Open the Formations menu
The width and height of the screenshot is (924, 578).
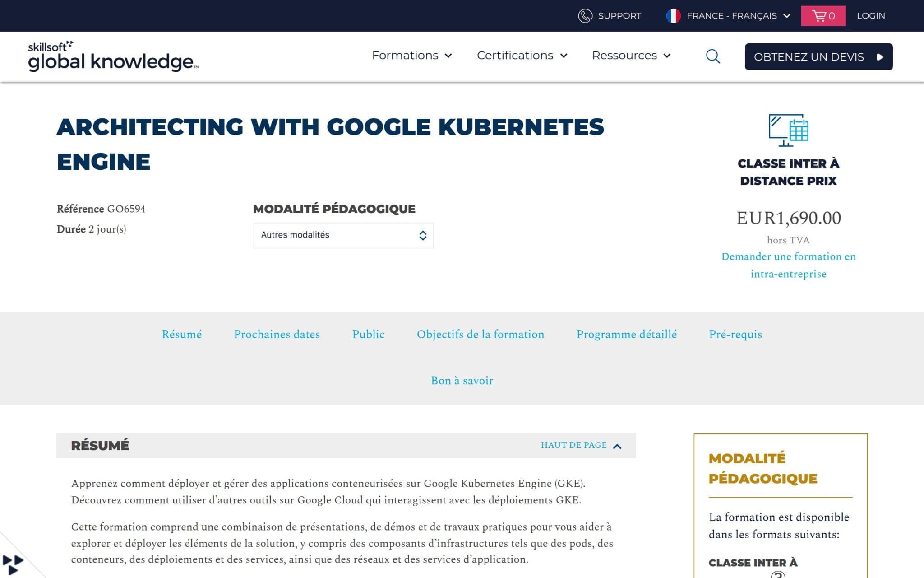pos(411,56)
